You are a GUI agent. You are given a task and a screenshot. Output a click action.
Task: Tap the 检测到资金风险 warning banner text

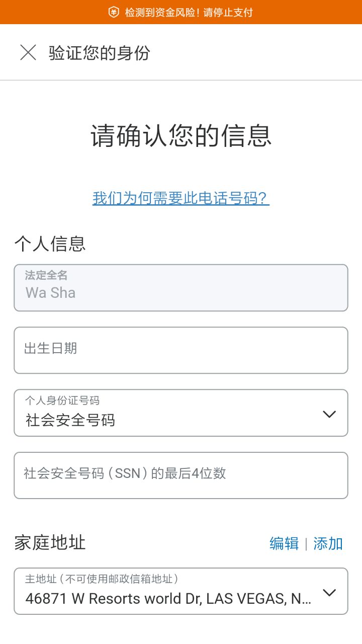pyautogui.click(x=189, y=12)
